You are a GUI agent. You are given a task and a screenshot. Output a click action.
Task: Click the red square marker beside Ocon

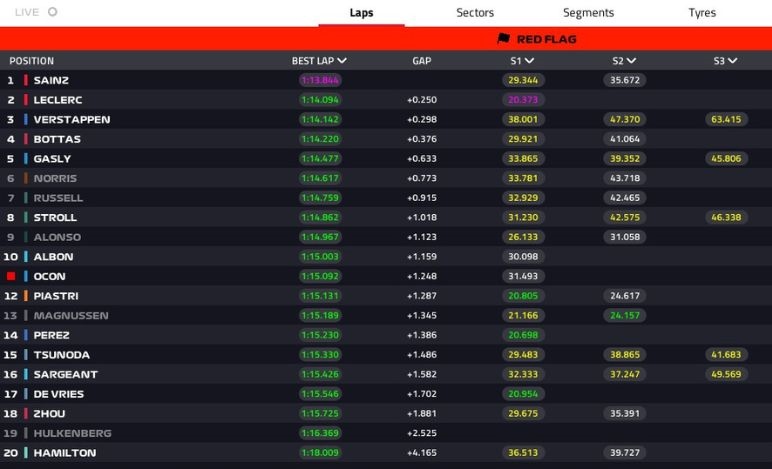pos(11,276)
